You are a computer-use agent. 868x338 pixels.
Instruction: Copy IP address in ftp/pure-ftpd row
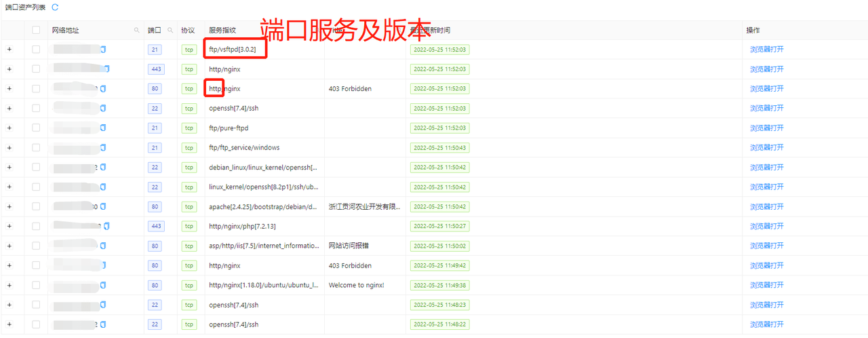click(x=103, y=128)
